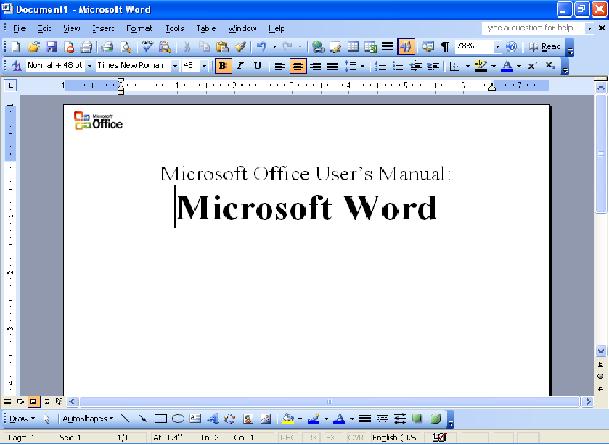Click the Shadow Style icon
Viewport: 609px width, 445px height.
[417, 419]
